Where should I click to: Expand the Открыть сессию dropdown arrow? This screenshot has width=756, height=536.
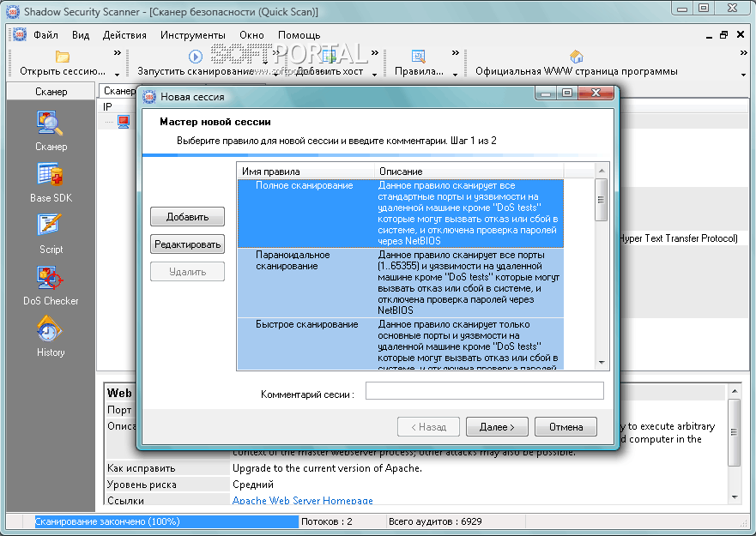coord(117,75)
